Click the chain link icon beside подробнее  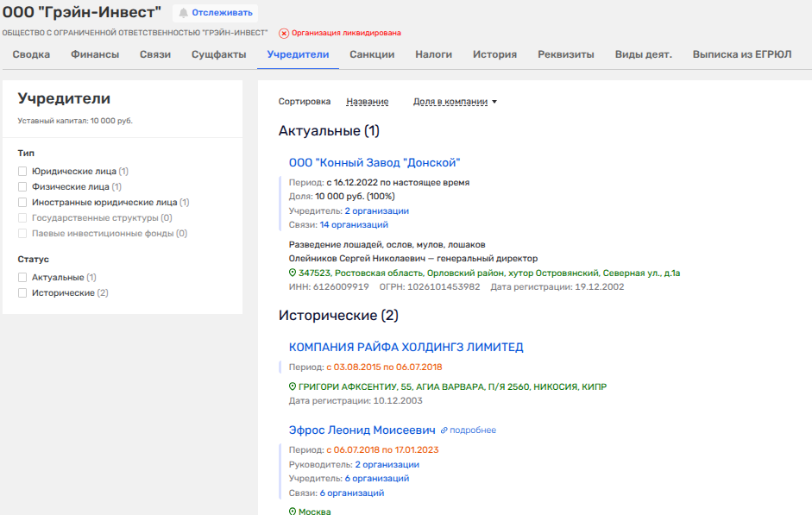coord(444,430)
